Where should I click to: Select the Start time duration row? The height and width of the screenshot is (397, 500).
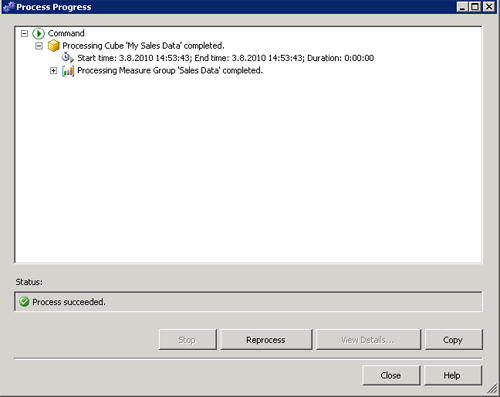coord(226,58)
